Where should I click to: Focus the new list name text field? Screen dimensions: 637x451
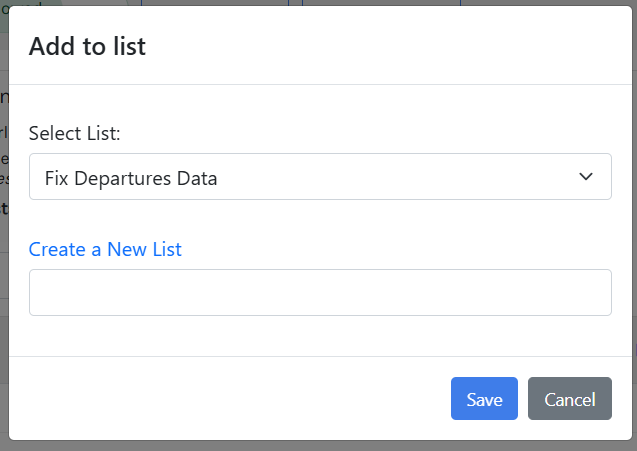(320, 293)
